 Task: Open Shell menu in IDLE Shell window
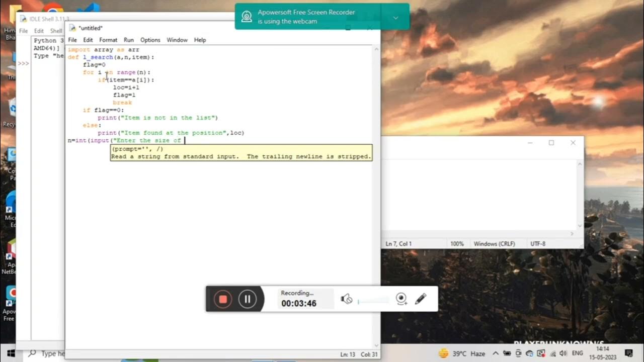(x=56, y=31)
